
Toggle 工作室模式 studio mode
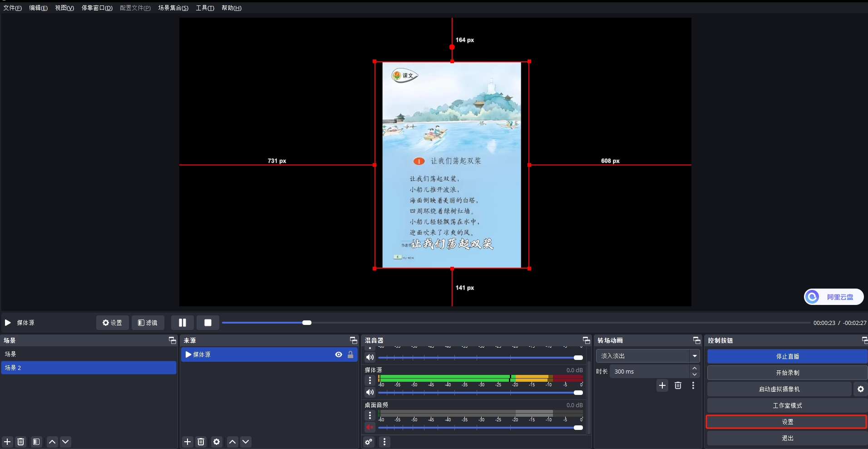pyautogui.click(x=787, y=405)
